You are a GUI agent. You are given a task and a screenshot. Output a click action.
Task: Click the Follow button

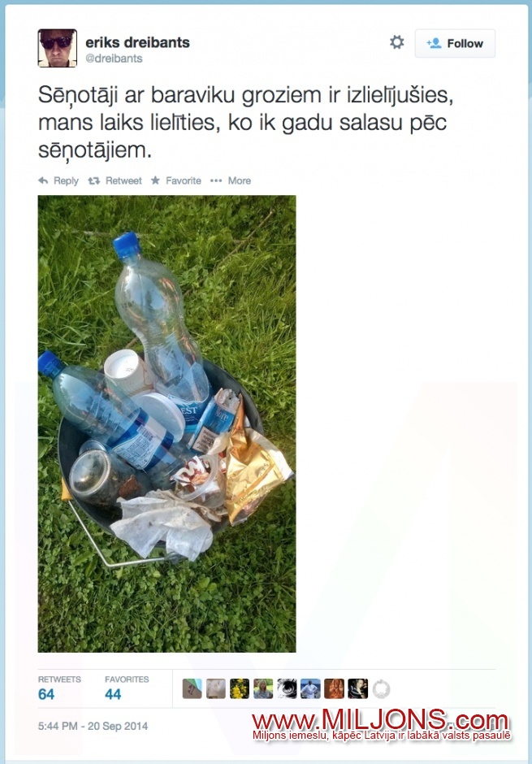tap(455, 43)
